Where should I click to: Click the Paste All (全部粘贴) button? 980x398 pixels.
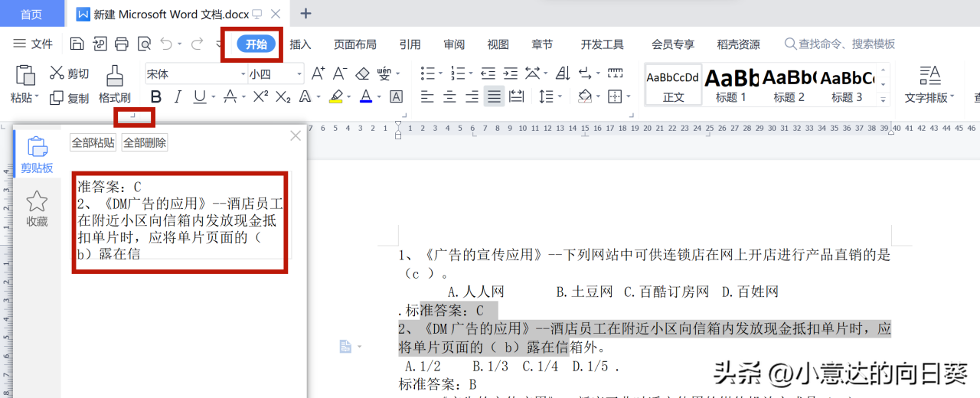(93, 142)
